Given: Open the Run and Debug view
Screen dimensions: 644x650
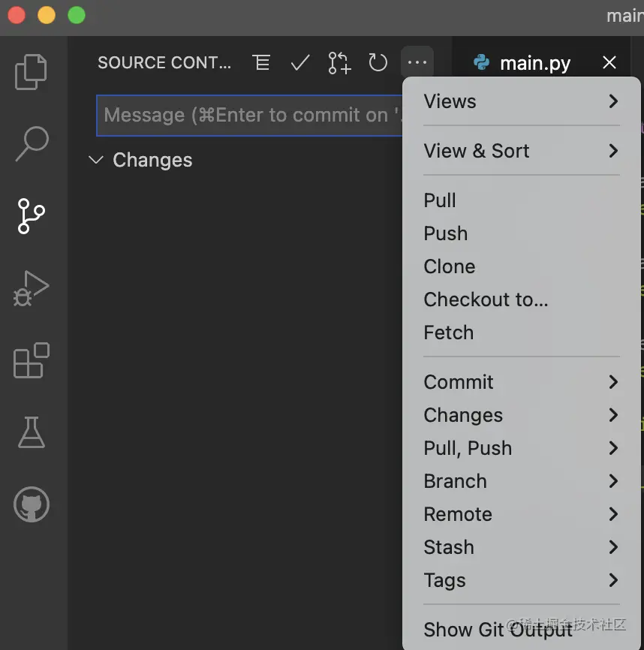Looking at the screenshot, I should click(x=31, y=288).
